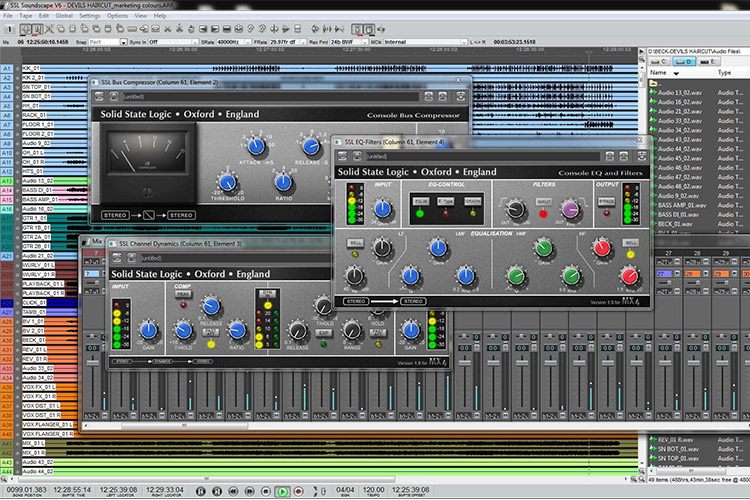Toggle the BYPASS button in EQ-Filters output
750x500 pixels.
tap(606, 202)
